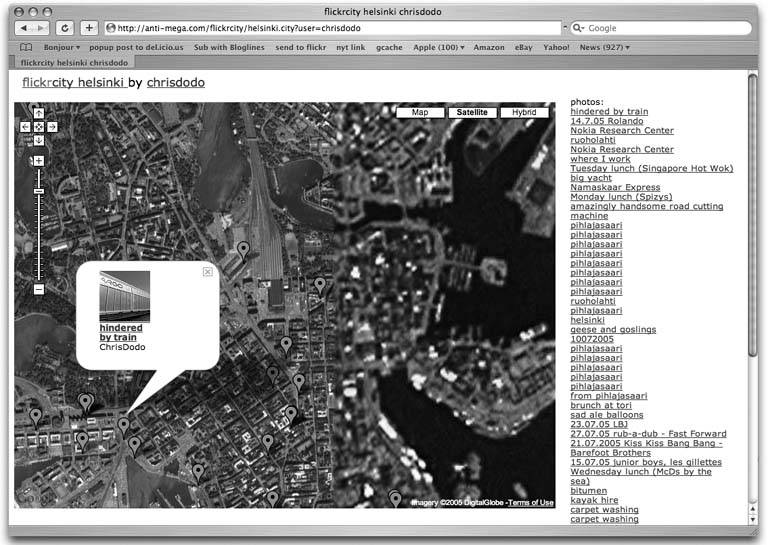The width and height of the screenshot is (768, 545).
Task: Expand the News (927) bookmarks folder
Action: 605,47
